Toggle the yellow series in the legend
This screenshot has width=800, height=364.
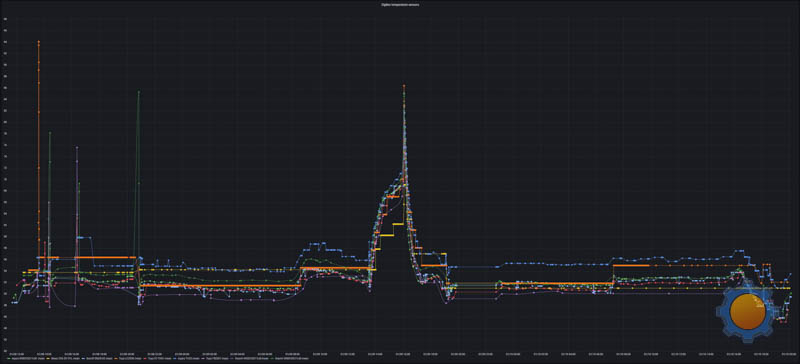pyautogui.click(x=63, y=358)
